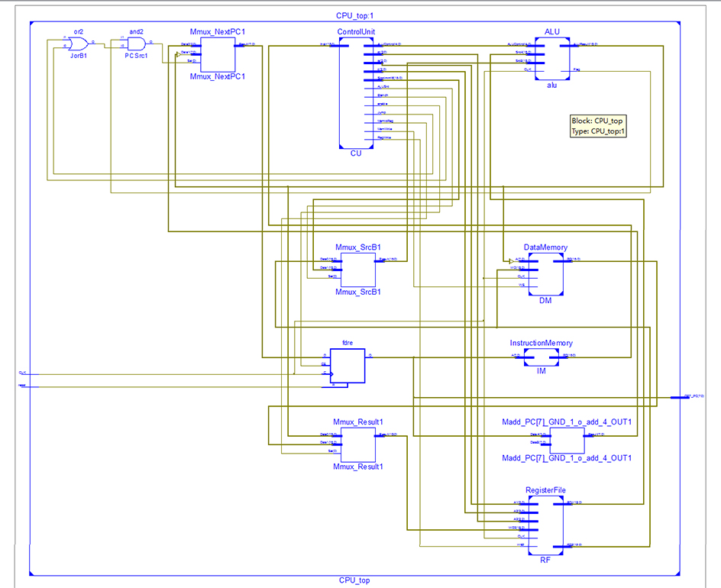Click the 'and2' label text

click(x=136, y=32)
